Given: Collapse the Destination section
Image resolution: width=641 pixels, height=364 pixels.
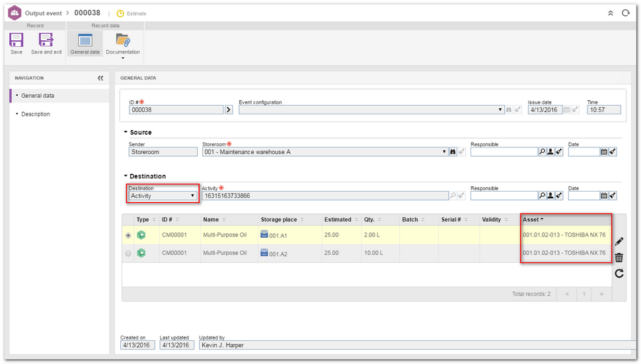Looking at the screenshot, I should click(x=126, y=176).
